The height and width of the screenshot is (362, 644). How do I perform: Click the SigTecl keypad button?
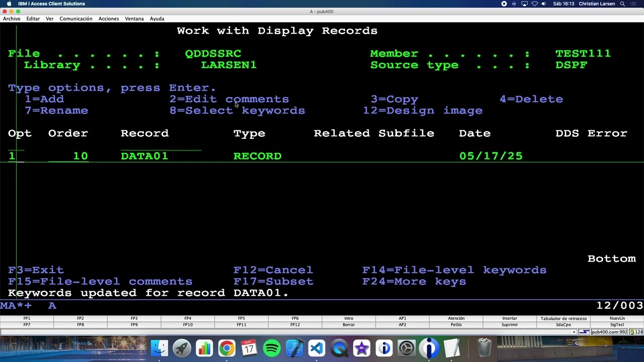[617, 325]
